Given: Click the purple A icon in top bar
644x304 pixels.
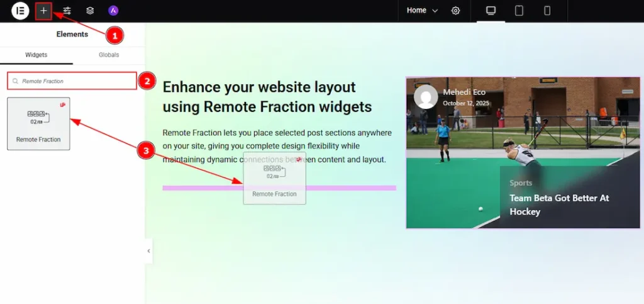Looking at the screenshot, I should [113, 11].
